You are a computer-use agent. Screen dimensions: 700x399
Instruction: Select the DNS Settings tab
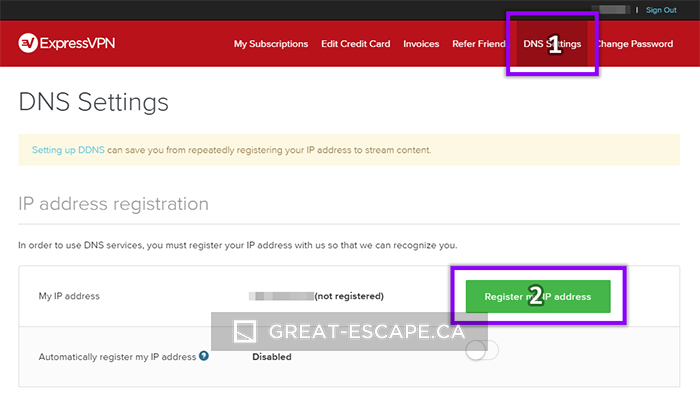coord(552,44)
